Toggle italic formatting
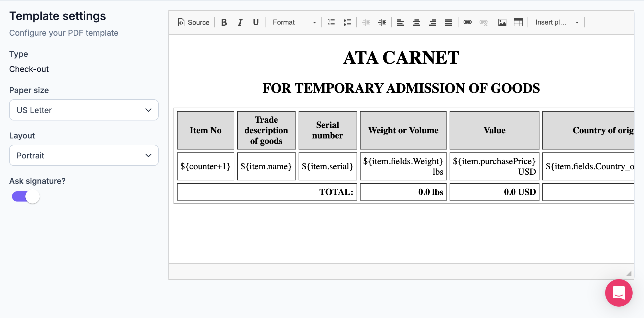644x318 pixels. 240,22
